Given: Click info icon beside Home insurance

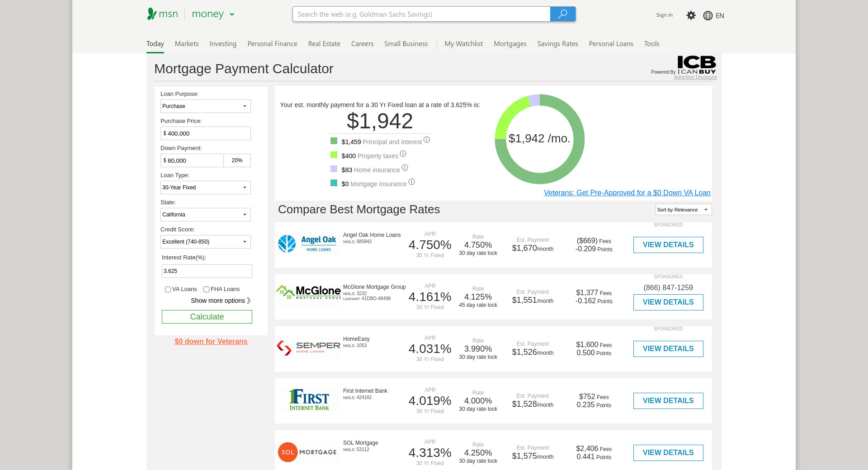Looking at the screenshot, I should coord(405,168).
